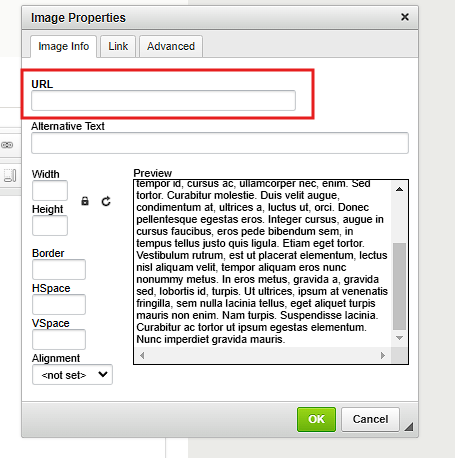
Task: Switch to the Link tab
Action: [x=118, y=46]
